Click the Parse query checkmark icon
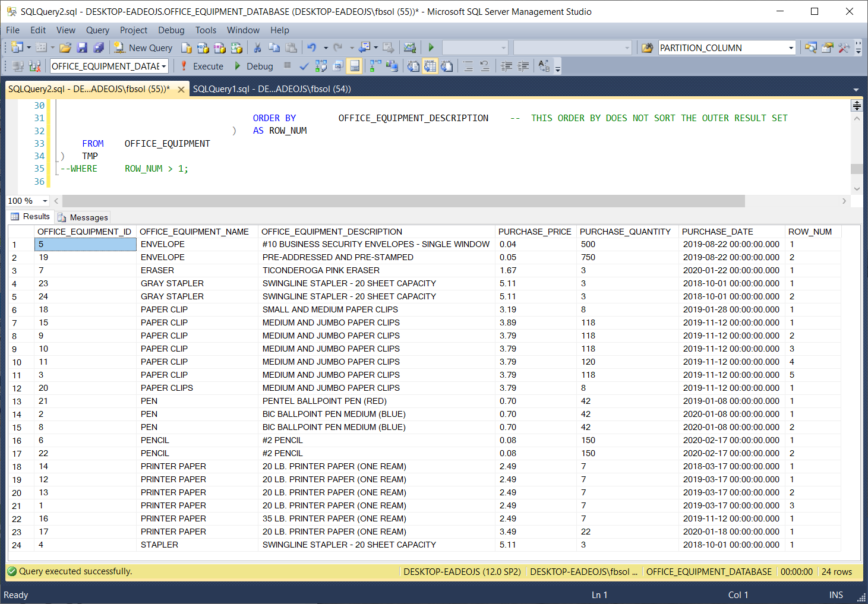 click(304, 67)
